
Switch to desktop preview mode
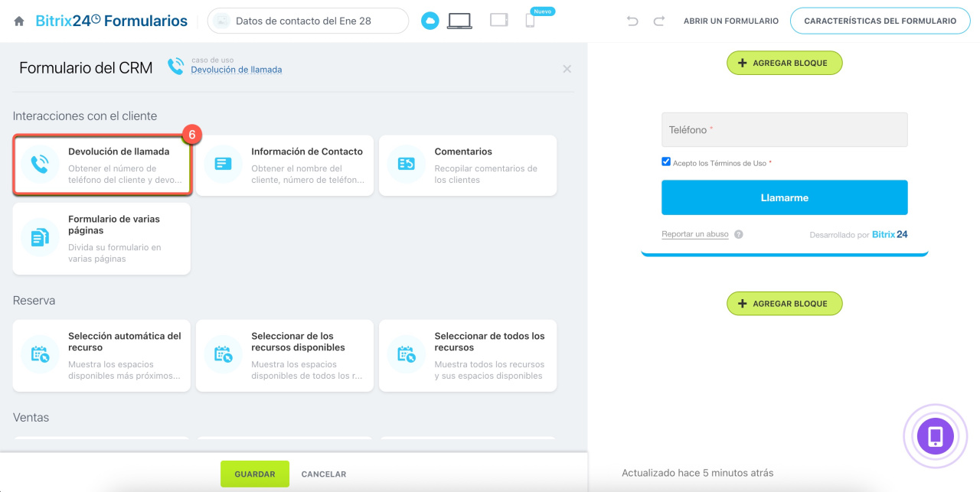coord(459,21)
